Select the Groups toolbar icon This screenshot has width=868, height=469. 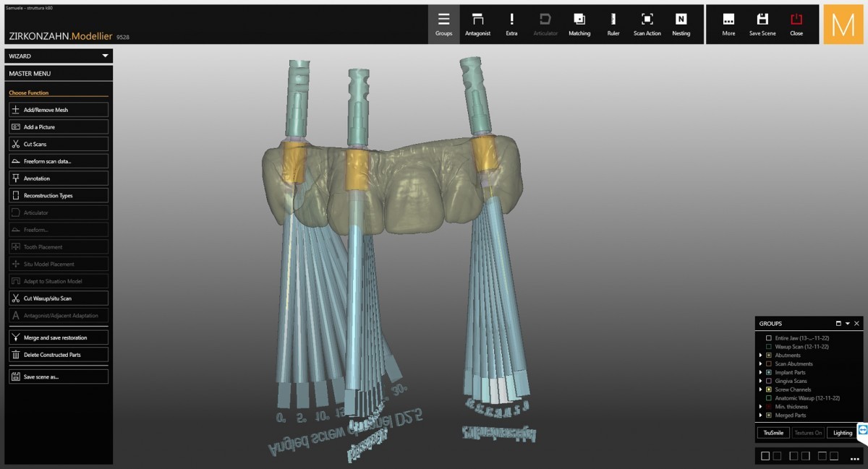[443, 24]
